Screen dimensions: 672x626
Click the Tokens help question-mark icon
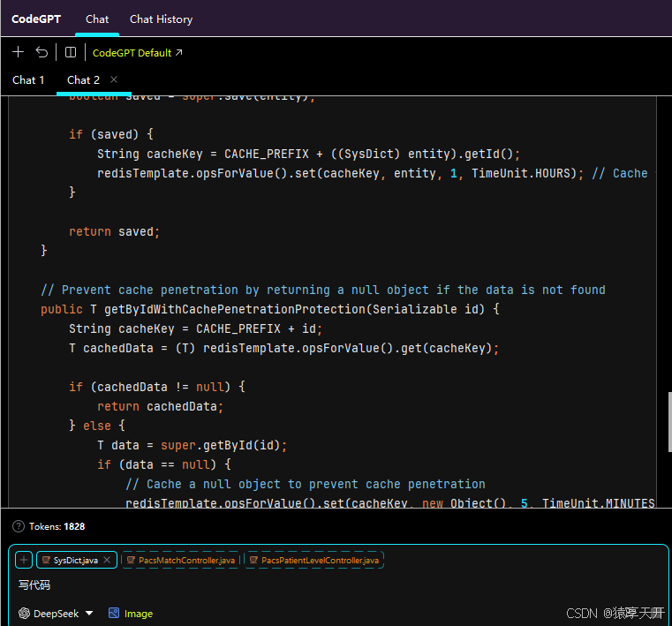point(18,526)
